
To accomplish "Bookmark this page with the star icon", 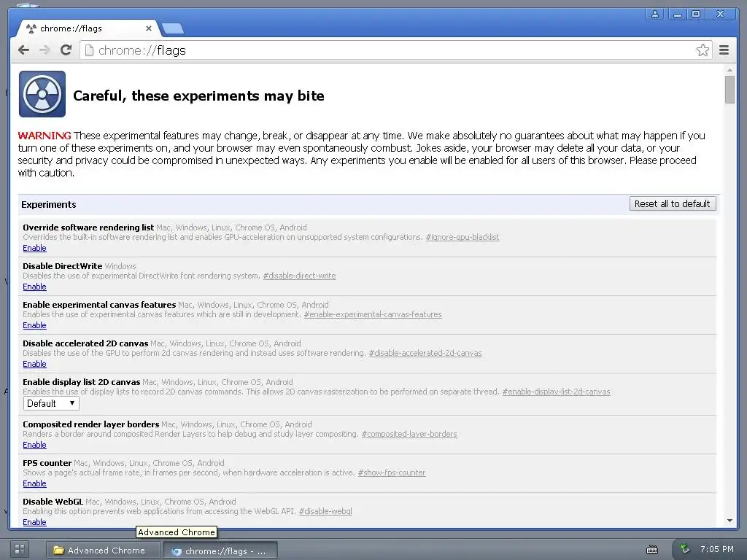I will [x=703, y=50].
